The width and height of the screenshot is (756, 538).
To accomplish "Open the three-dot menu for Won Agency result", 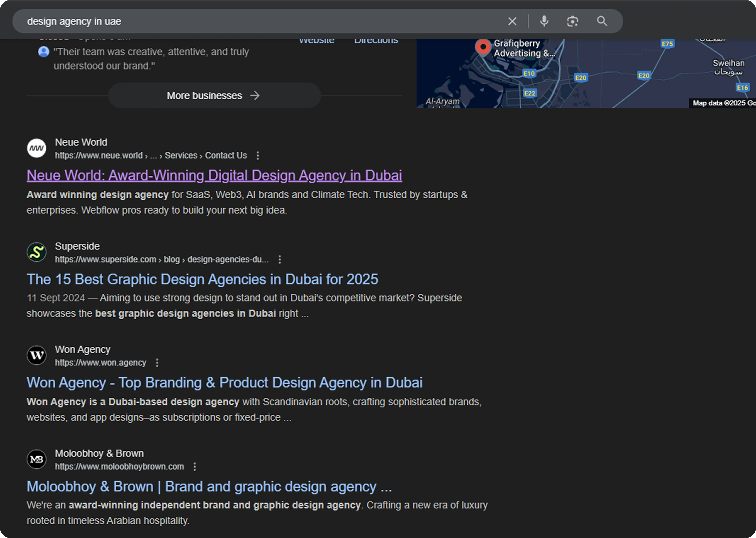I will 157,363.
